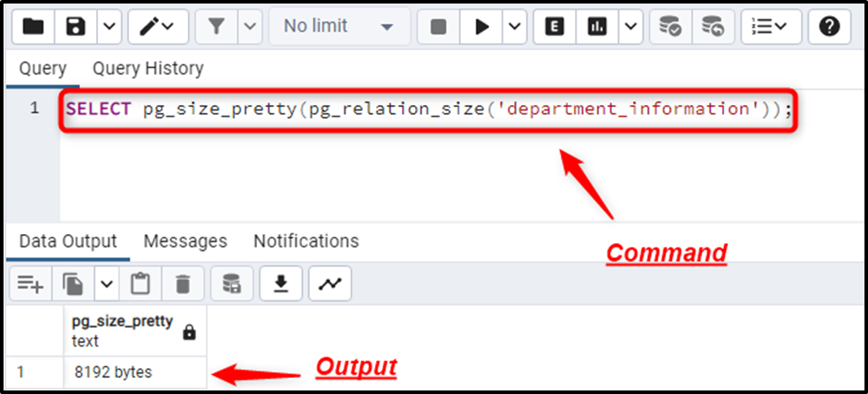This screenshot has width=868, height=394.
Task: Open the edit pencil menu
Action: 158,27
